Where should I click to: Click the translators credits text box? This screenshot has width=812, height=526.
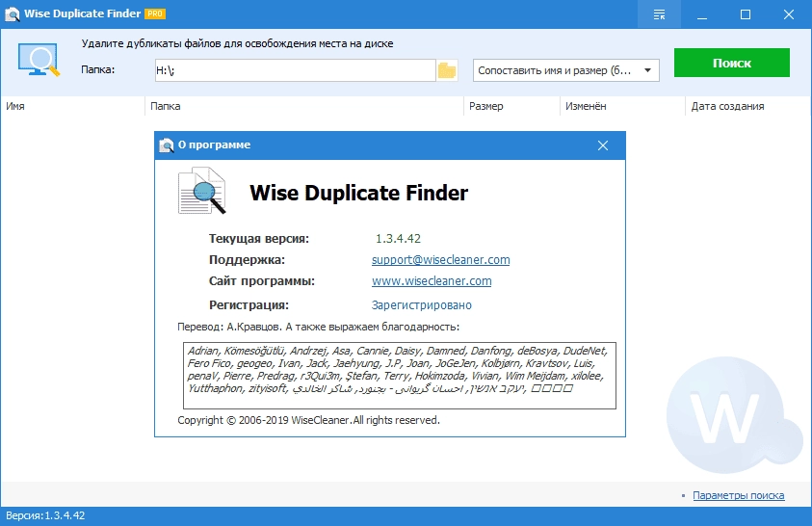(x=400, y=376)
